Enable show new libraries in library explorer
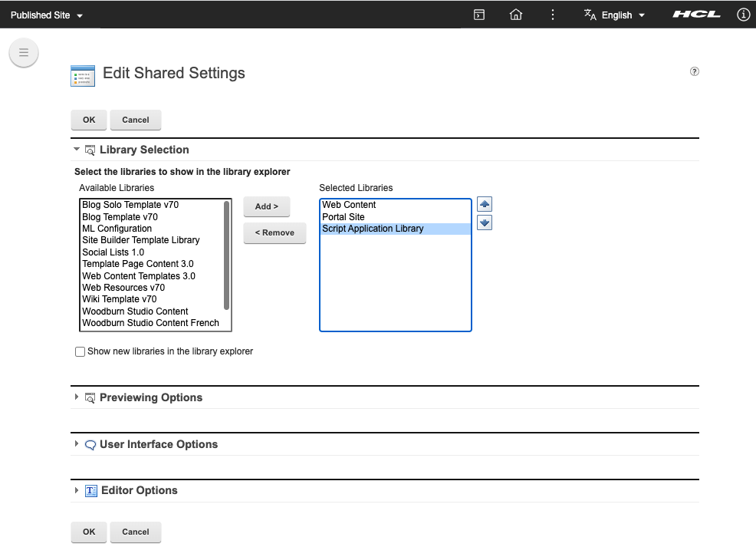 pos(80,351)
